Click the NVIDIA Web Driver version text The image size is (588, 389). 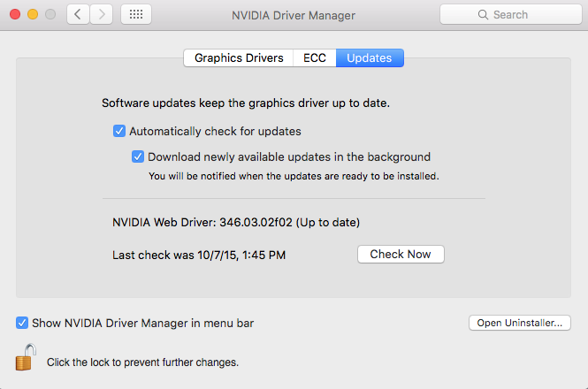(x=236, y=222)
